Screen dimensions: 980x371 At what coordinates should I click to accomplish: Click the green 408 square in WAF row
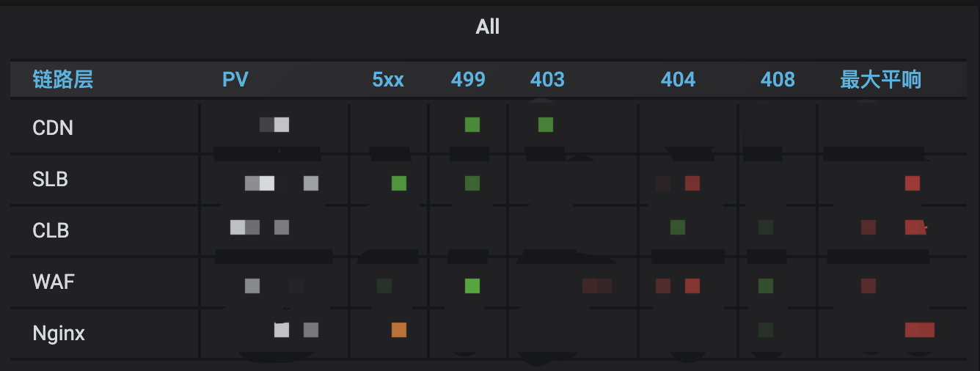[766, 286]
